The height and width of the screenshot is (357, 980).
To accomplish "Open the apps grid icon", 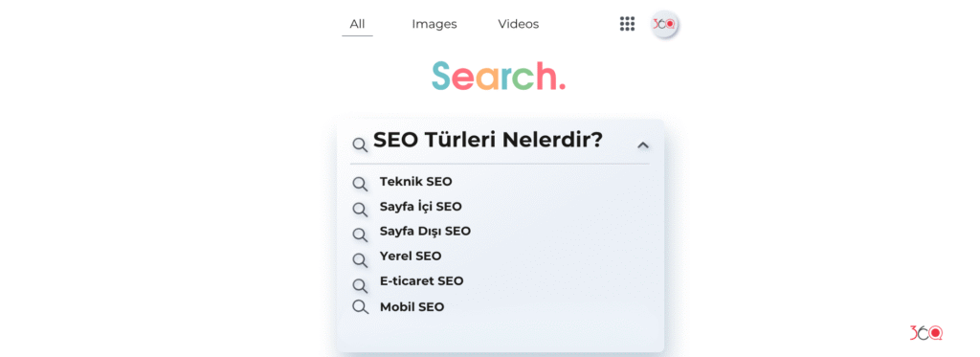I will (x=627, y=24).
